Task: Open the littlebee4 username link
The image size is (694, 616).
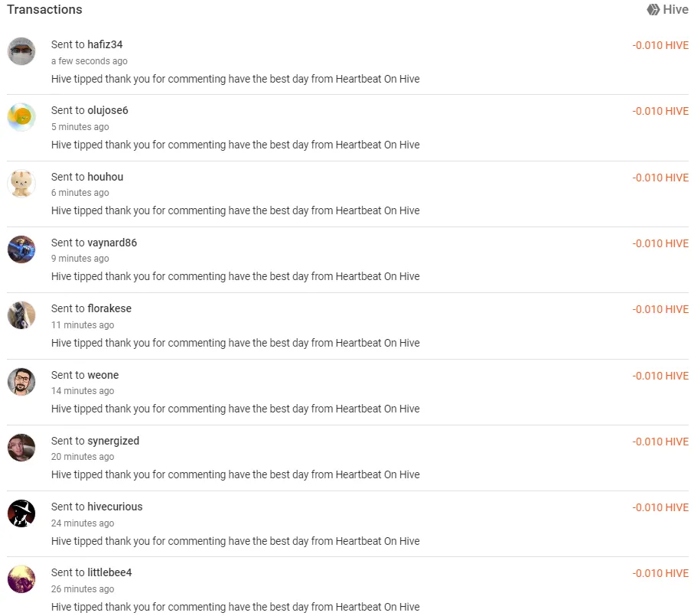Action: [109, 572]
